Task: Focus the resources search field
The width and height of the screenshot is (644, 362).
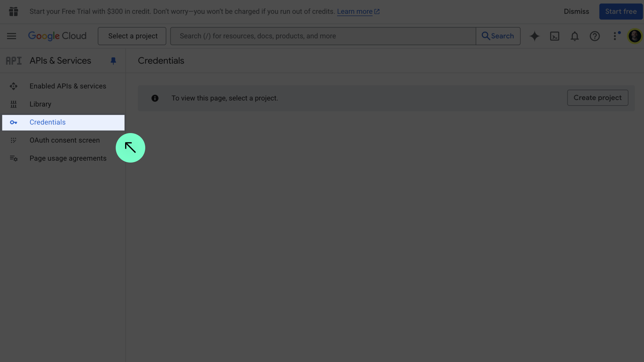Action: (x=323, y=36)
